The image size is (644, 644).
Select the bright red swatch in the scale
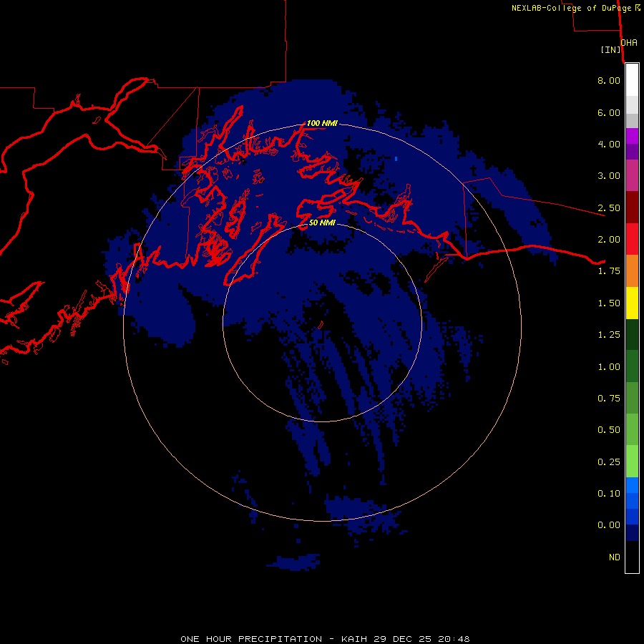[632, 239]
